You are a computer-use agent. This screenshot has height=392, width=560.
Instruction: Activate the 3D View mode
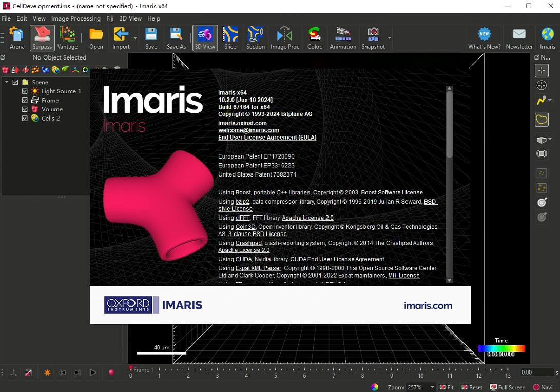(205, 38)
